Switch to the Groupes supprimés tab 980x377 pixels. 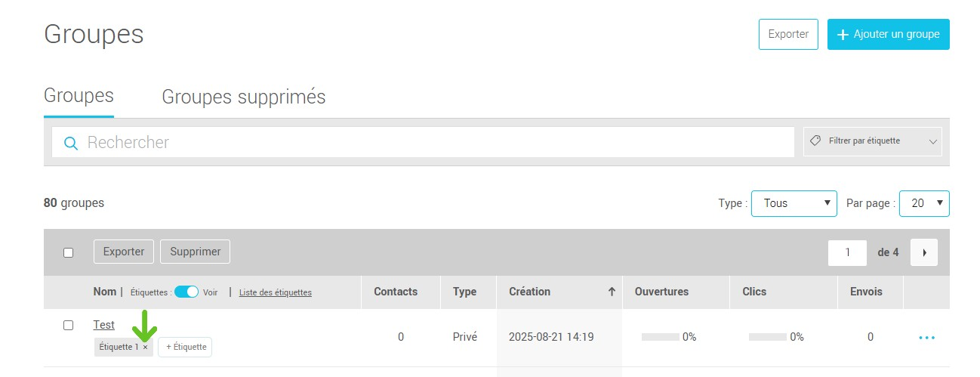tap(243, 97)
